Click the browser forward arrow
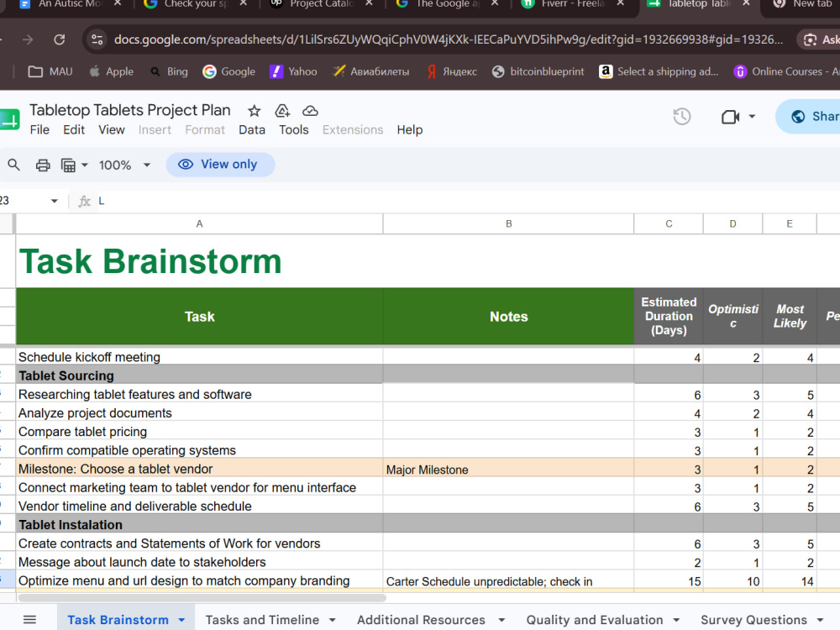840x630 pixels. point(28,39)
